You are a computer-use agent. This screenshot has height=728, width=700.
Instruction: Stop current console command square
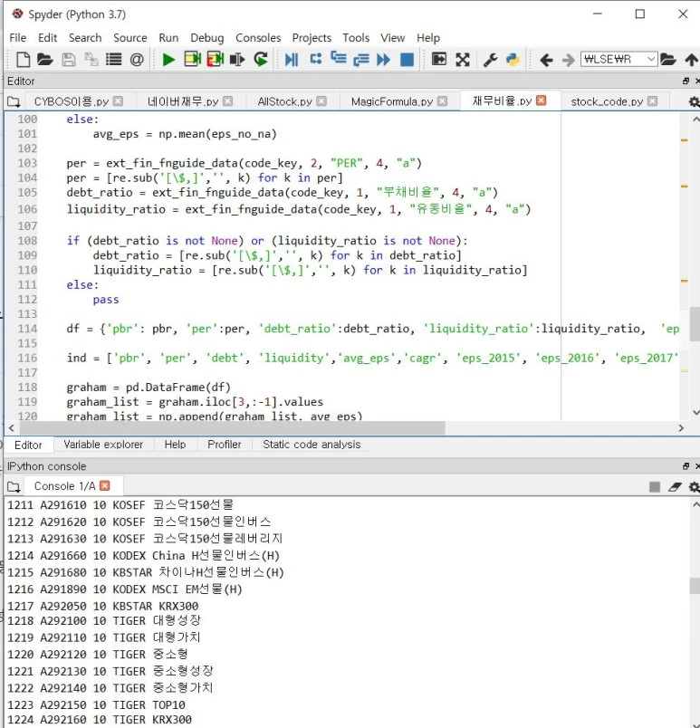pyautogui.click(x=655, y=486)
